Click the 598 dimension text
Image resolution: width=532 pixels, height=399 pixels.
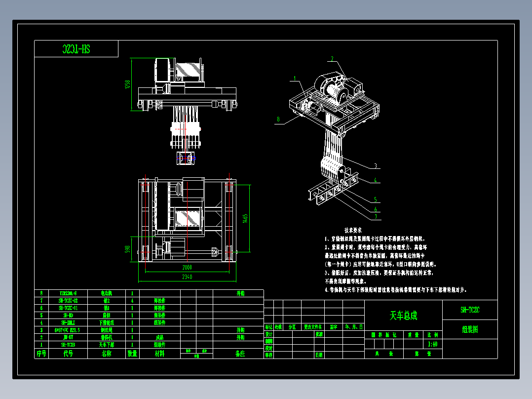[x=127, y=249]
